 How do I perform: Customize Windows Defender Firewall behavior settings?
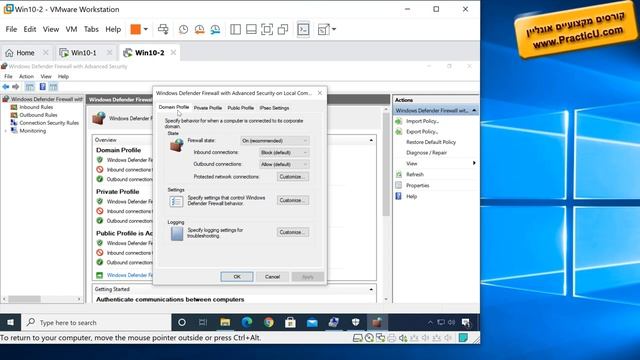pos(293,200)
